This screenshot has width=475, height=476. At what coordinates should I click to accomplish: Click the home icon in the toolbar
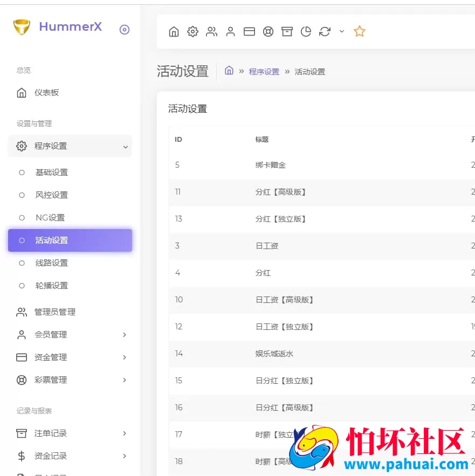tap(174, 31)
